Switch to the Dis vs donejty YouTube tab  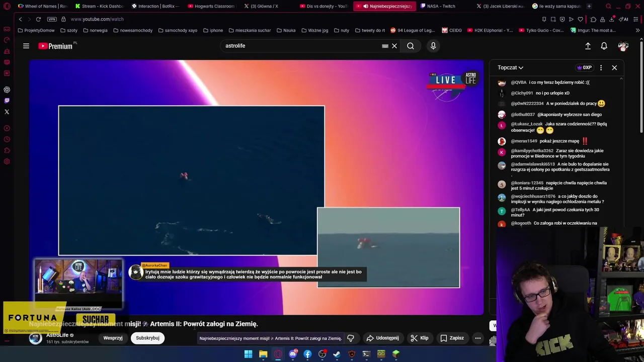325,6
